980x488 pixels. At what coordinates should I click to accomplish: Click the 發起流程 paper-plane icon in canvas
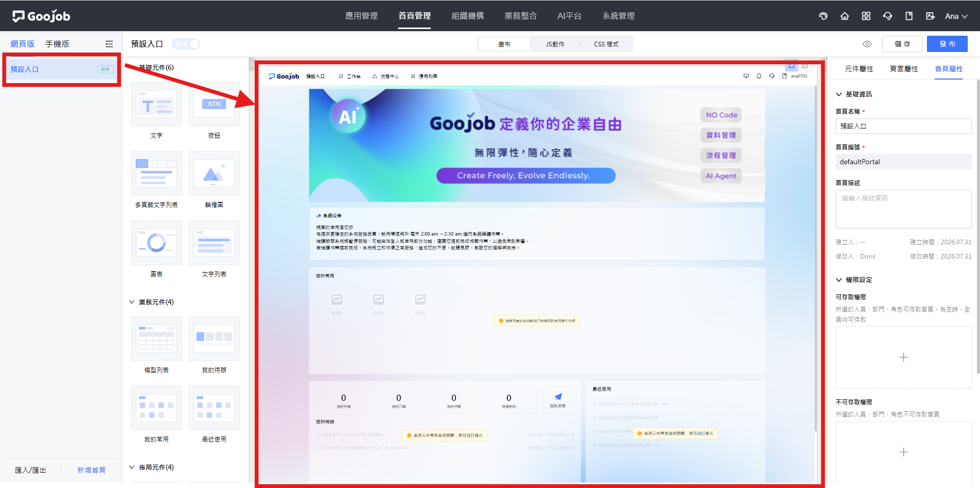[558, 397]
